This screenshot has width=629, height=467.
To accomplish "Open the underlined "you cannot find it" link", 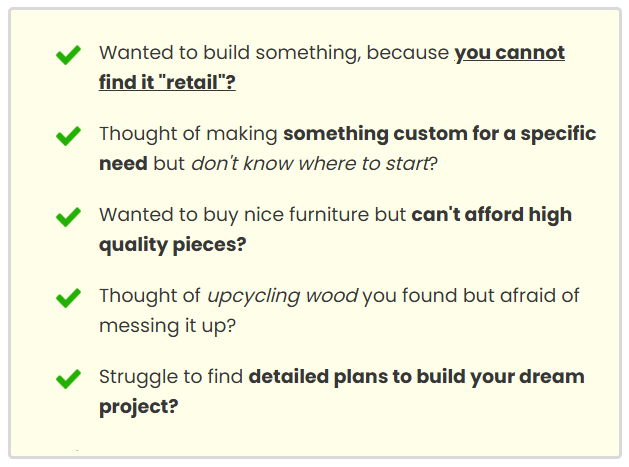I will [x=509, y=53].
